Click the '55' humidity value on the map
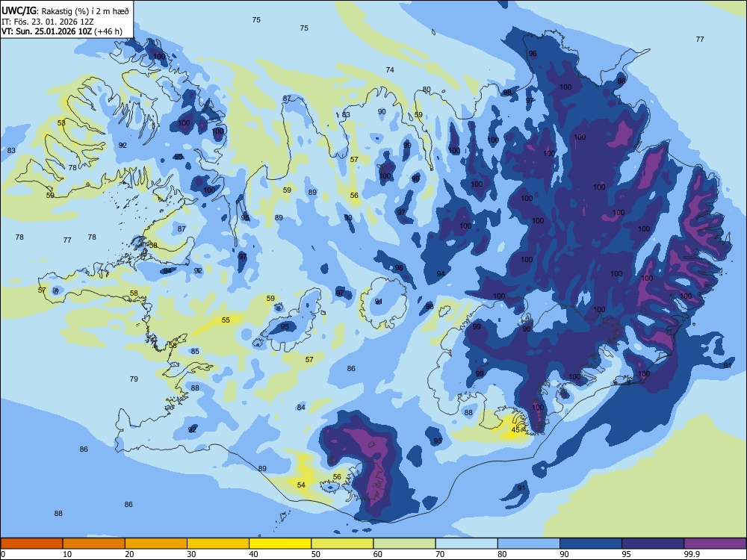 (x=226, y=320)
